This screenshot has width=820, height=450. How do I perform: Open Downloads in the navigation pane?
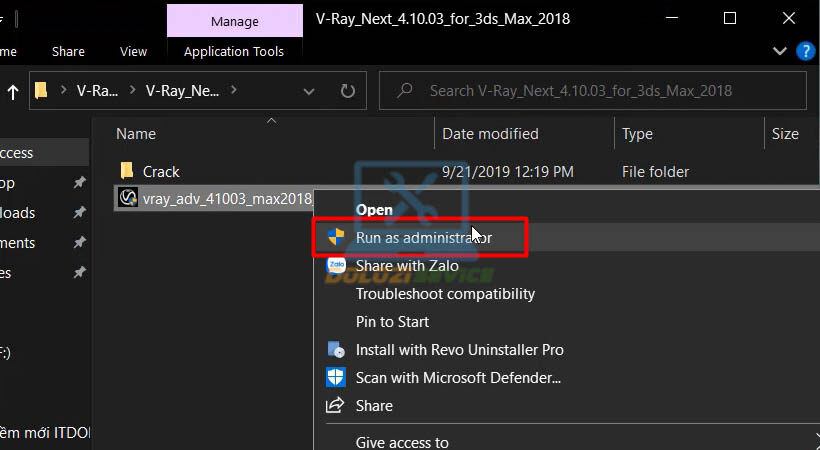pyautogui.click(x=18, y=213)
